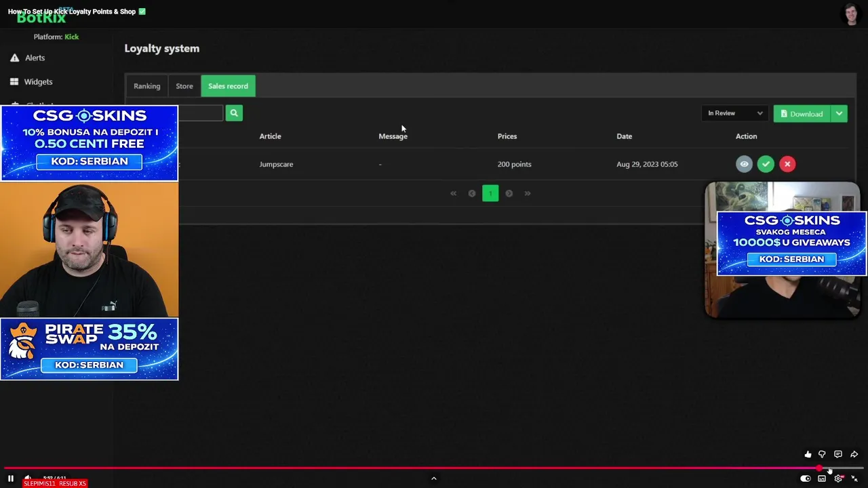Image resolution: width=868 pixels, height=488 pixels.
Task: Go to first page of sales records
Action: click(x=454, y=193)
